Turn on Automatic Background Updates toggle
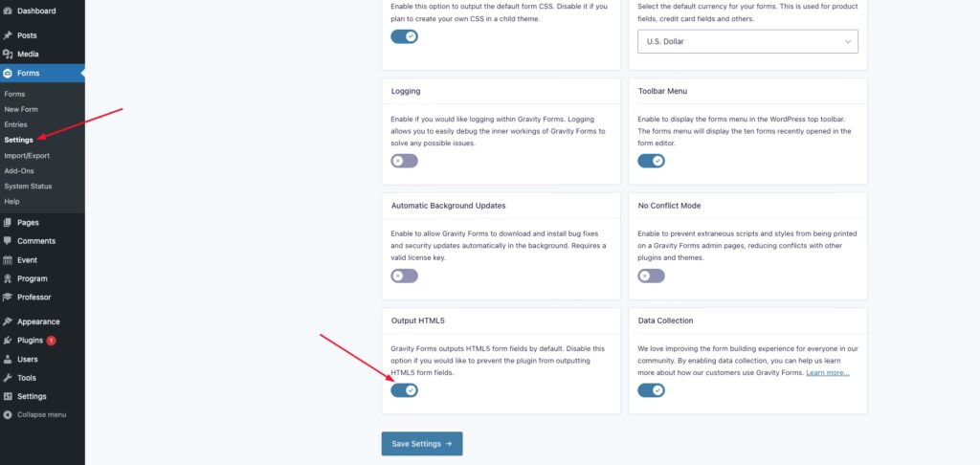The width and height of the screenshot is (980, 465). pyautogui.click(x=404, y=276)
